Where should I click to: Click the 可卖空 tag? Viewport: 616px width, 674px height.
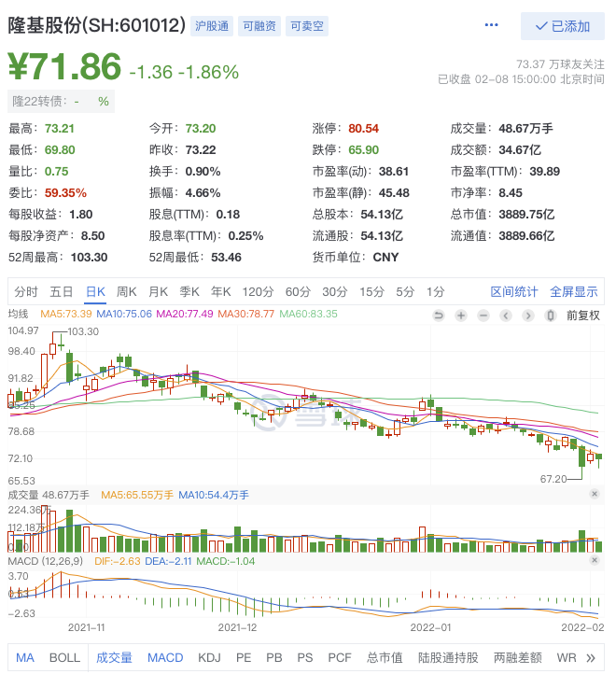tap(307, 26)
